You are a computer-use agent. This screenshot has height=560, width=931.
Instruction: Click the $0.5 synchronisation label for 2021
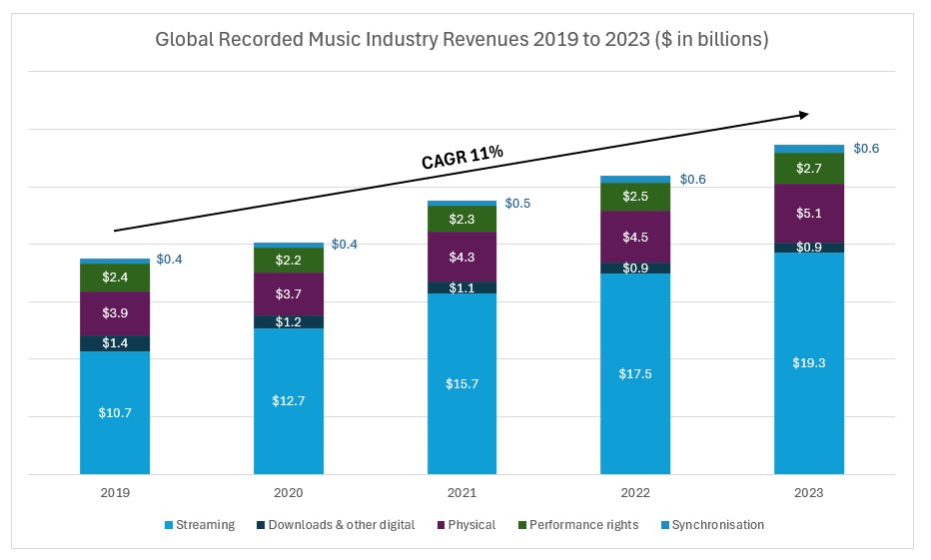(518, 204)
